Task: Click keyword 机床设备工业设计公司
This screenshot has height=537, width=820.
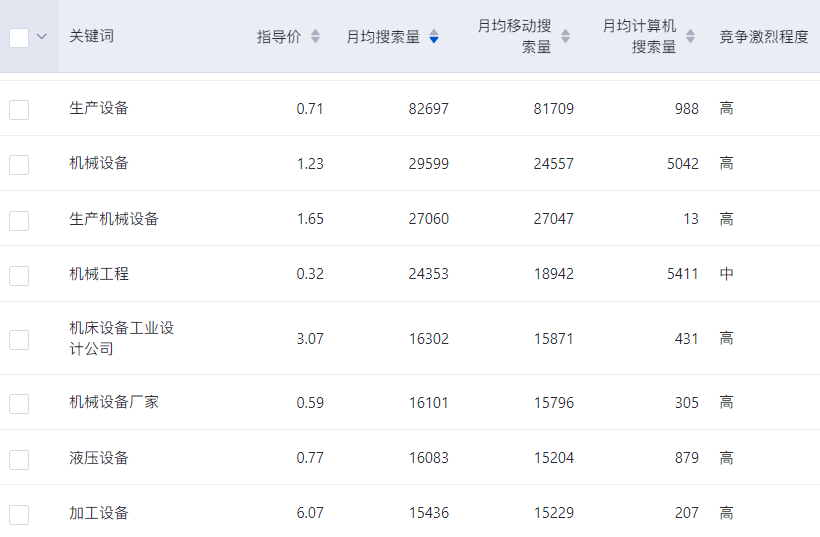Action: pyautogui.click(x=121, y=338)
